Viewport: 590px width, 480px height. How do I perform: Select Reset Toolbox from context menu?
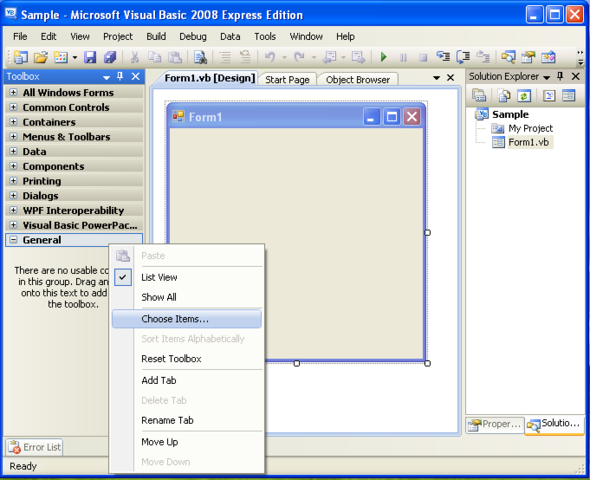[187, 359]
